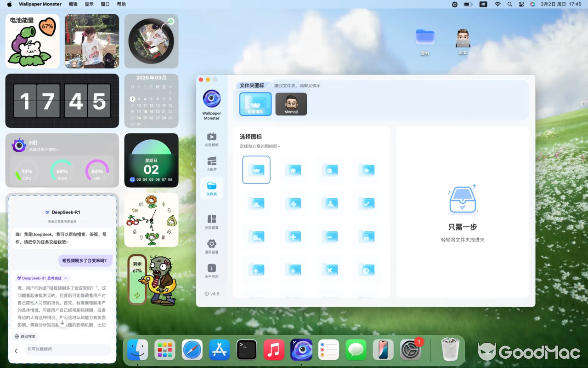The width and height of the screenshot is (588, 368).
Task: Pick the lightning bolt folder icon
Action: coord(293,203)
